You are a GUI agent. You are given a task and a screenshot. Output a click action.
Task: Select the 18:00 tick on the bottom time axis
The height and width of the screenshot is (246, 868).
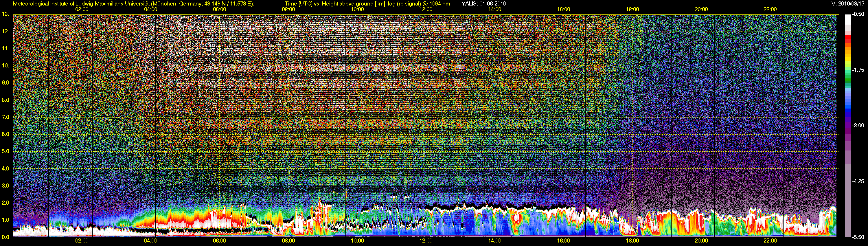pos(632,241)
